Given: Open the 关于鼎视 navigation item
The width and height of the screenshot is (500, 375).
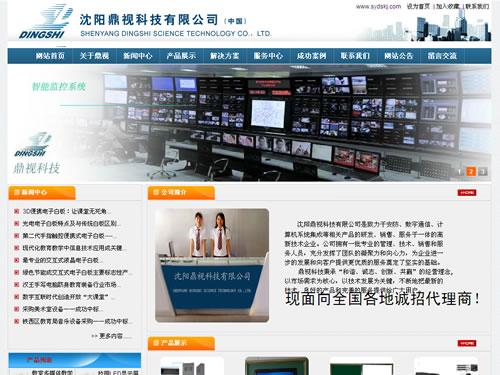Looking at the screenshot, I should 94,56.
